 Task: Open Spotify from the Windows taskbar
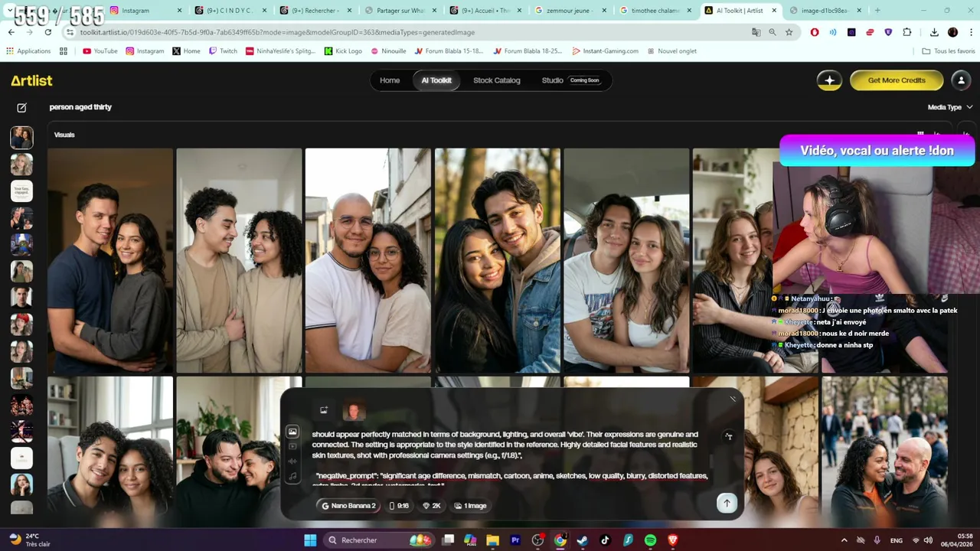click(650, 540)
